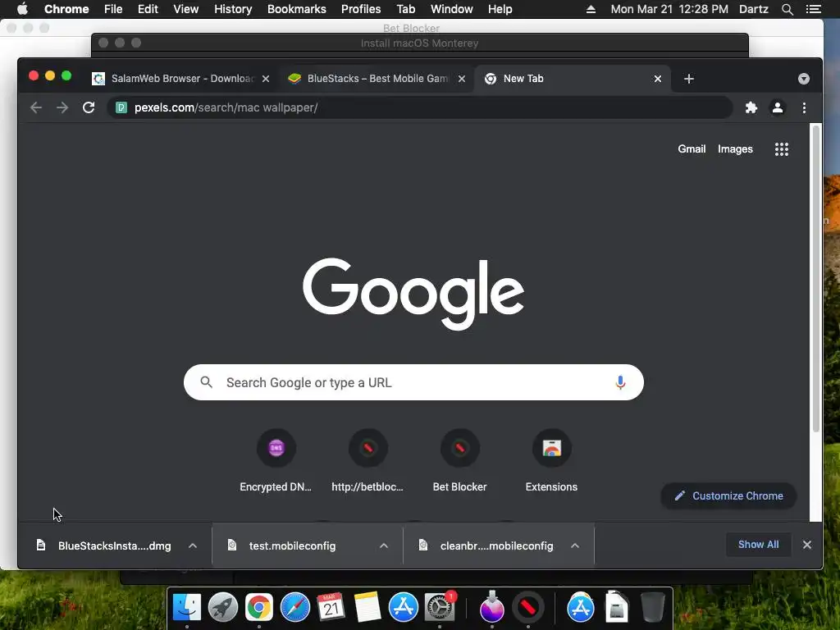840x630 pixels.
Task: Close the downloads bar
Action: click(807, 545)
